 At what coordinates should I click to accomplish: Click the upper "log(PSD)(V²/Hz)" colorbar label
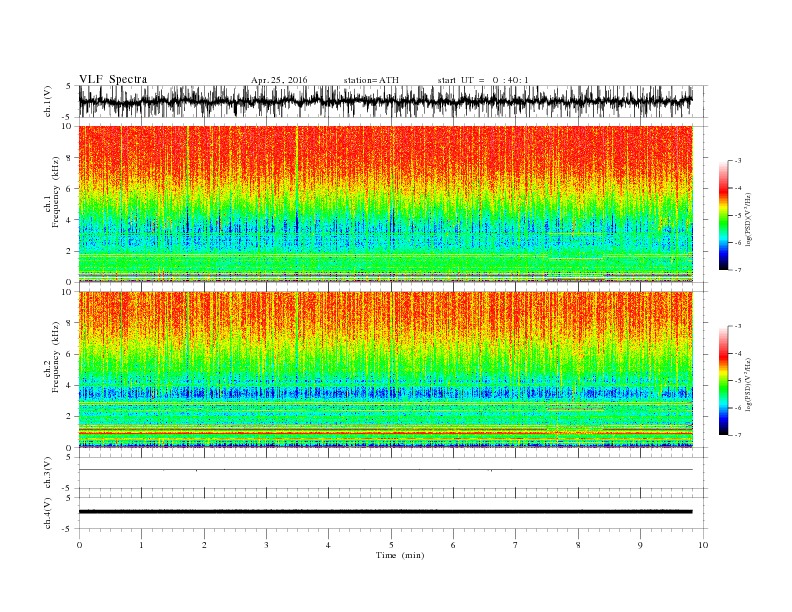tap(748, 219)
